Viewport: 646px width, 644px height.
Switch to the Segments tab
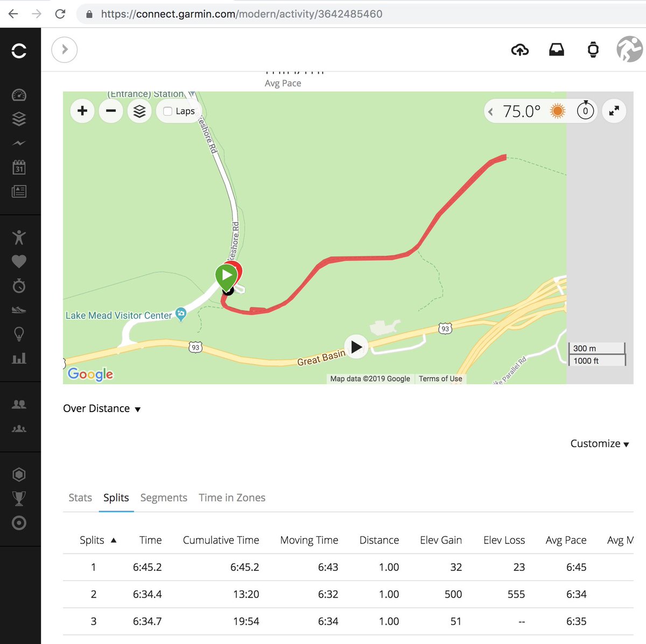(164, 498)
